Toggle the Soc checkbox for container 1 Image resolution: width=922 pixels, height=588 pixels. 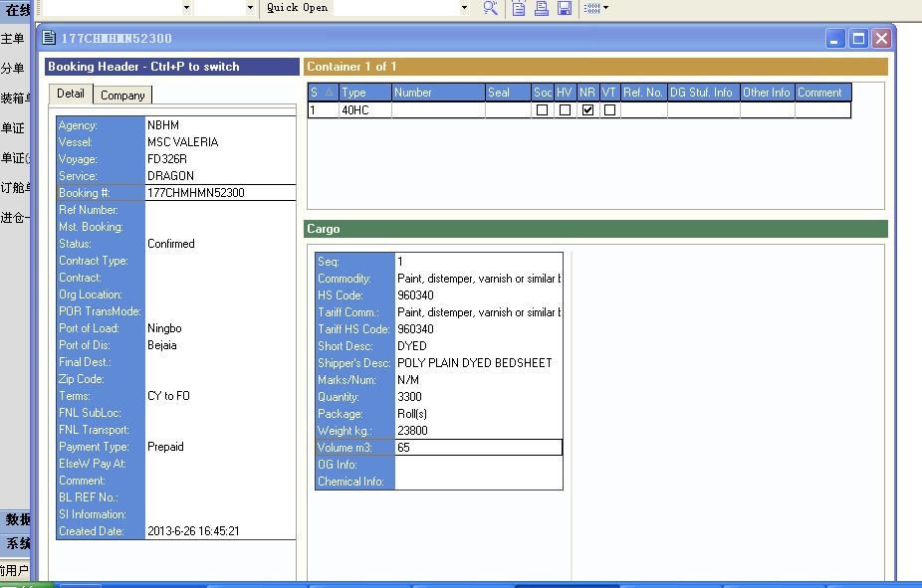tap(543, 110)
